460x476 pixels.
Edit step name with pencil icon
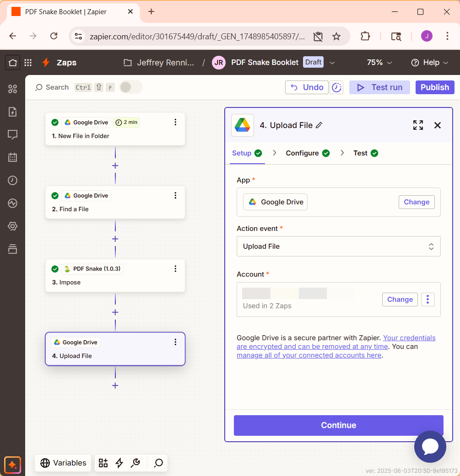pos(319,125)
